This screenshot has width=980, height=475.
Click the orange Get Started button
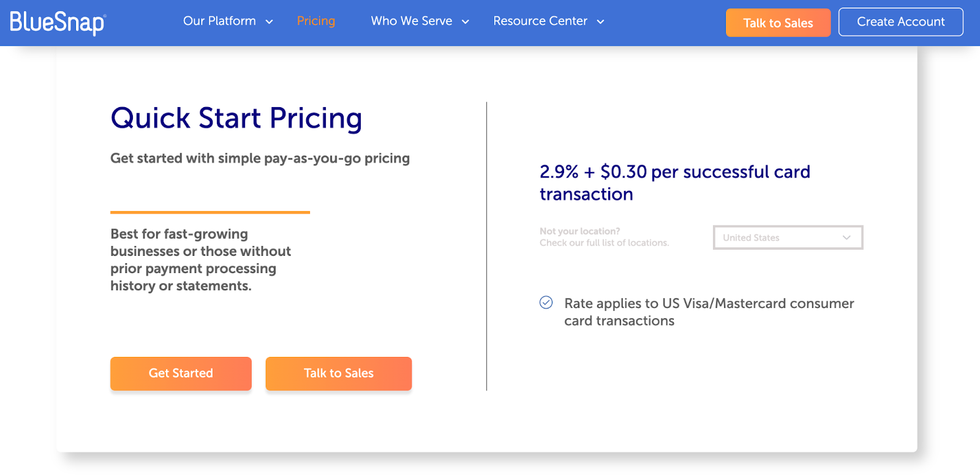click(181, 373)
